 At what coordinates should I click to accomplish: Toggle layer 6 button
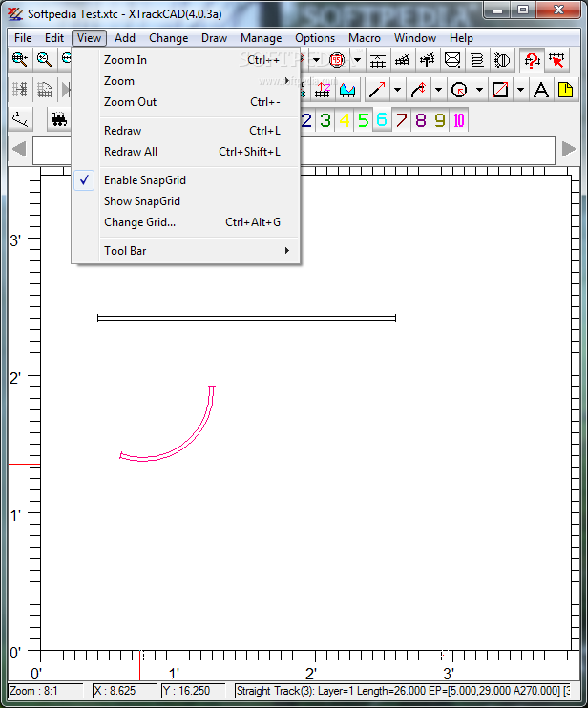coord(382,120)
